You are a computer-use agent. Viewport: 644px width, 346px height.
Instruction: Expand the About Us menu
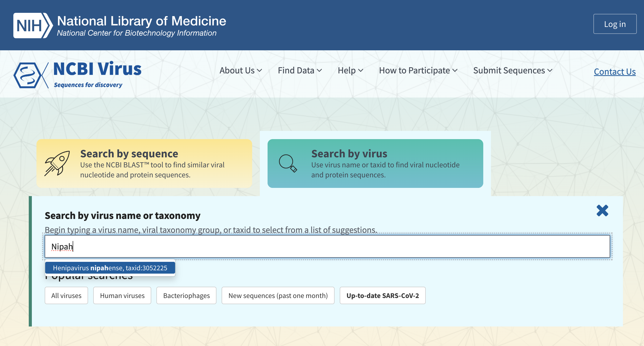click(x=241, y=70)
